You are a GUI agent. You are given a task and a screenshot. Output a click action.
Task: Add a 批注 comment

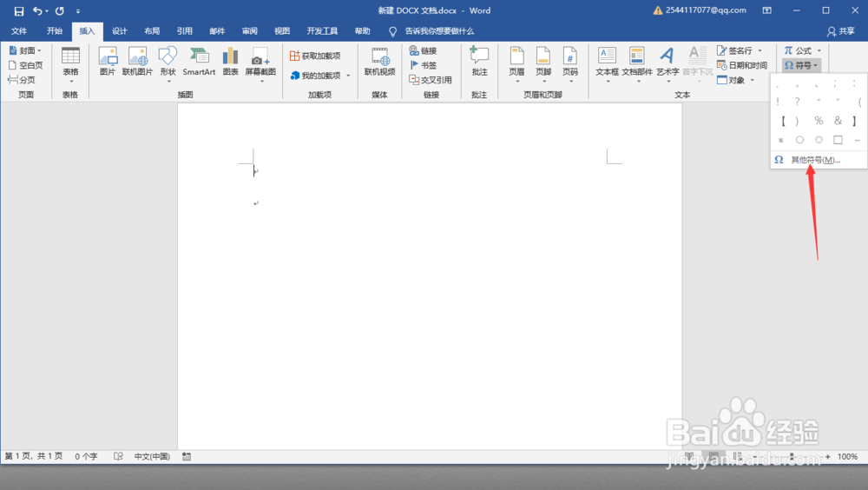tap(479, 62)
